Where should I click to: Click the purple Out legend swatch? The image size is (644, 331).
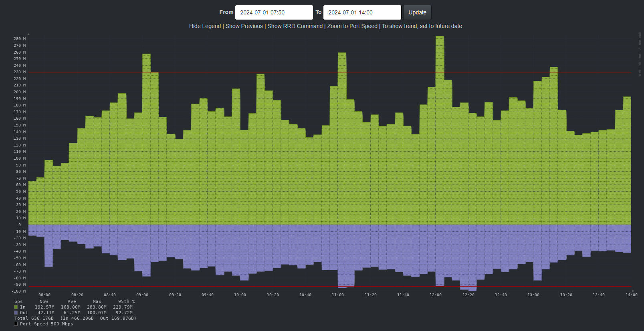point(16,313)
